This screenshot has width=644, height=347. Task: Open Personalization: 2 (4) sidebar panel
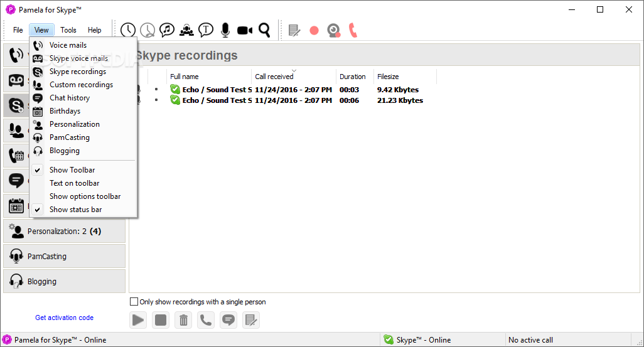[x=64, y=231]
